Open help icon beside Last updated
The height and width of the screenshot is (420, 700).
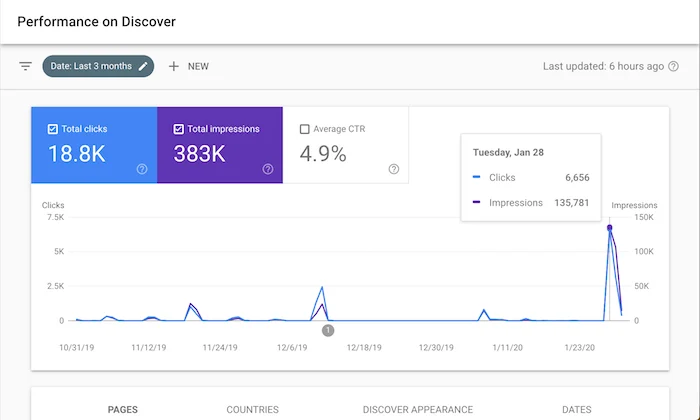673,67
